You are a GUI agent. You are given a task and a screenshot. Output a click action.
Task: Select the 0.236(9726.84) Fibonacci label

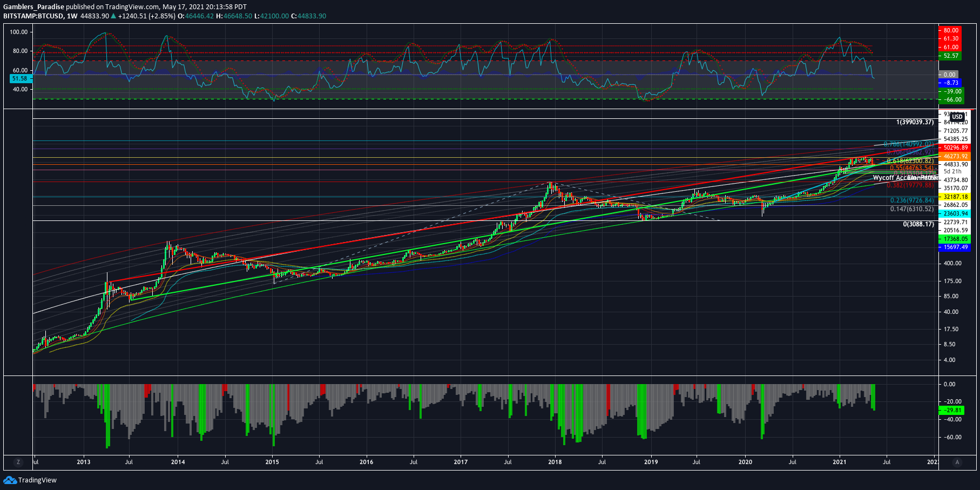pos(912,200)
